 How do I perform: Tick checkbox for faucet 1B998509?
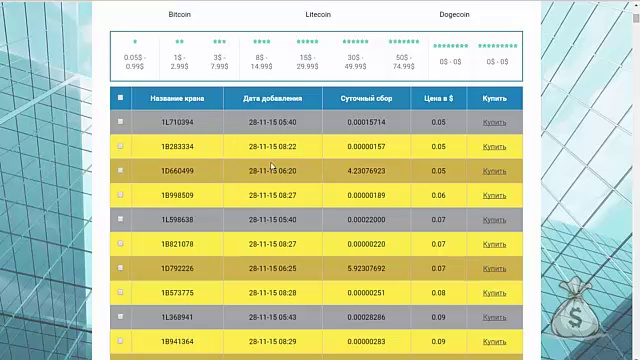pos(120,195)
